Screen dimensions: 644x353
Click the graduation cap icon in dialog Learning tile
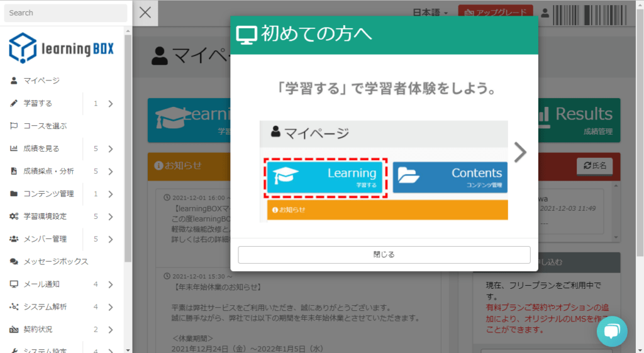[286, 176]
